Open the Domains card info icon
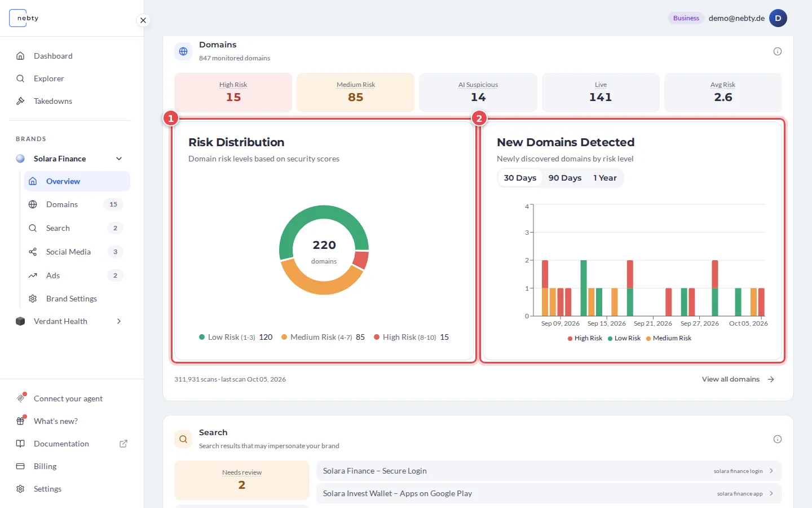The width and height of the screenshot is (812, 508). coord(778,51)
